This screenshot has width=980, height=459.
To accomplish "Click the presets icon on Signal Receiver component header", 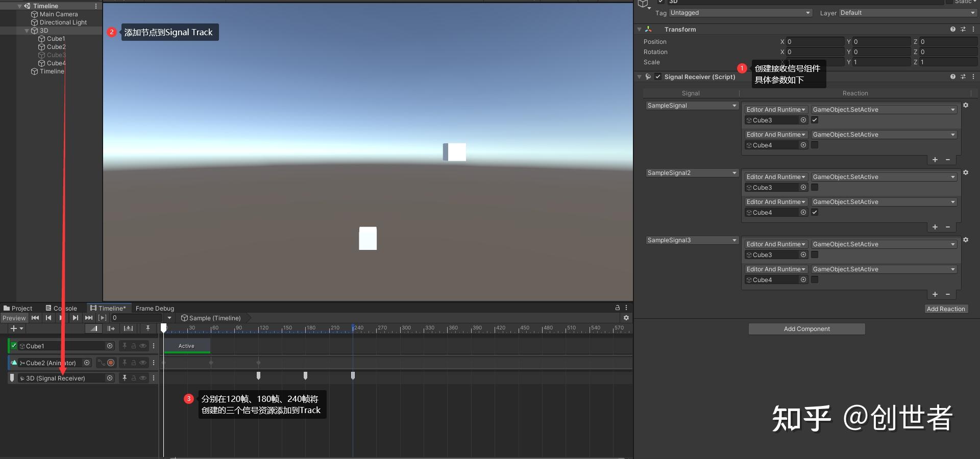I will pyautogui.click(x=963, y=76).
